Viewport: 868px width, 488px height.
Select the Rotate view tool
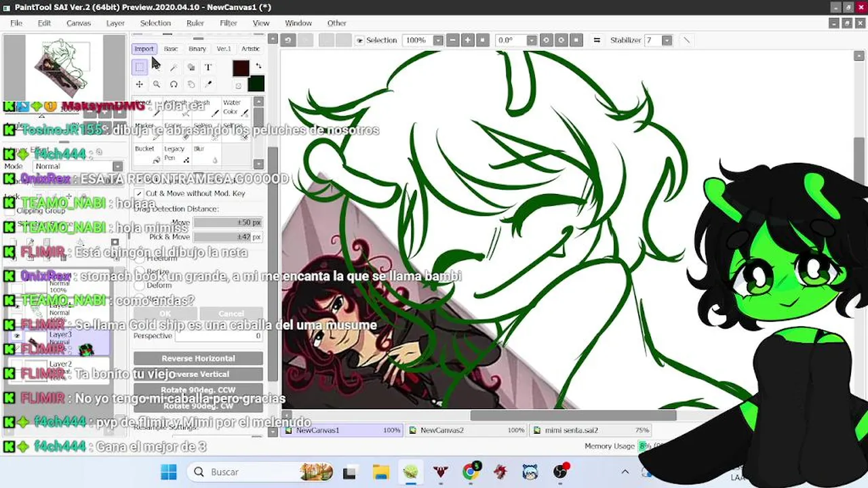174,84
